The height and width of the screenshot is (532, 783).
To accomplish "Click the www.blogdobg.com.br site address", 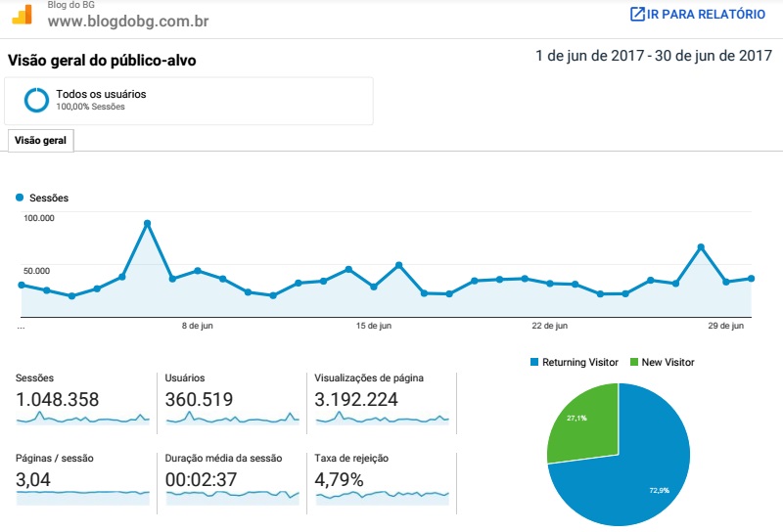I will [128, 21].
